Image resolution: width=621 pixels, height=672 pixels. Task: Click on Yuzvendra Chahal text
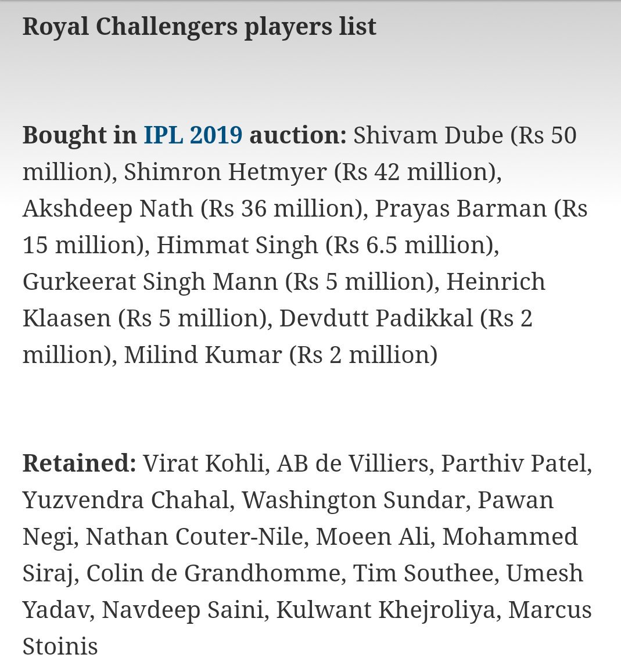125,500
